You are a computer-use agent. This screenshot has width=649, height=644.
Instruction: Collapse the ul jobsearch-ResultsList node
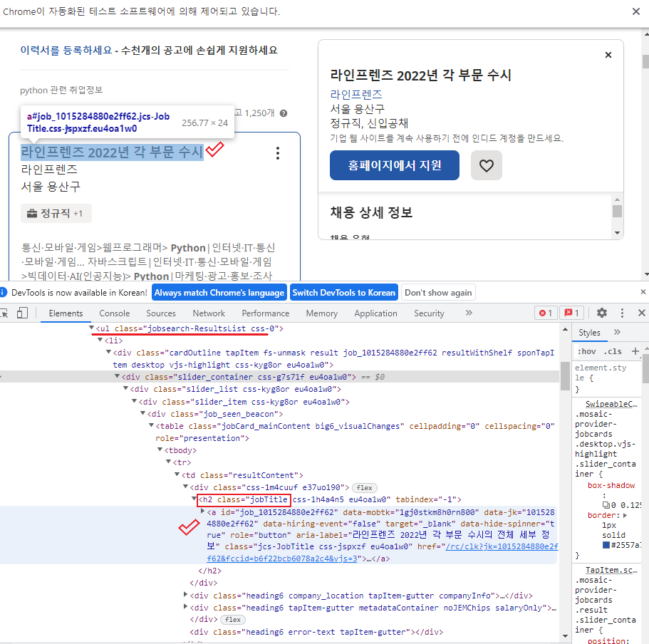coord(91,328)
